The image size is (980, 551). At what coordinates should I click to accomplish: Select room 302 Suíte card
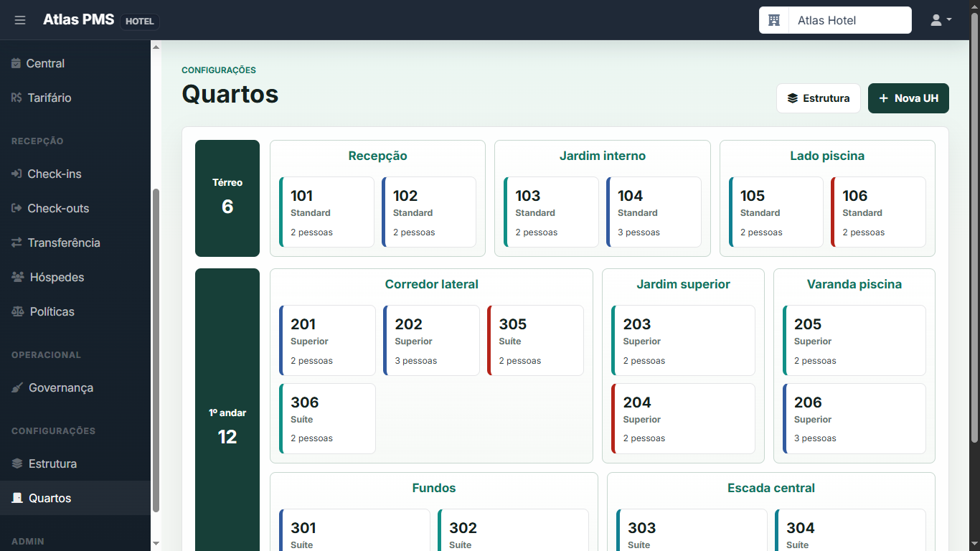tap(513, 530)
